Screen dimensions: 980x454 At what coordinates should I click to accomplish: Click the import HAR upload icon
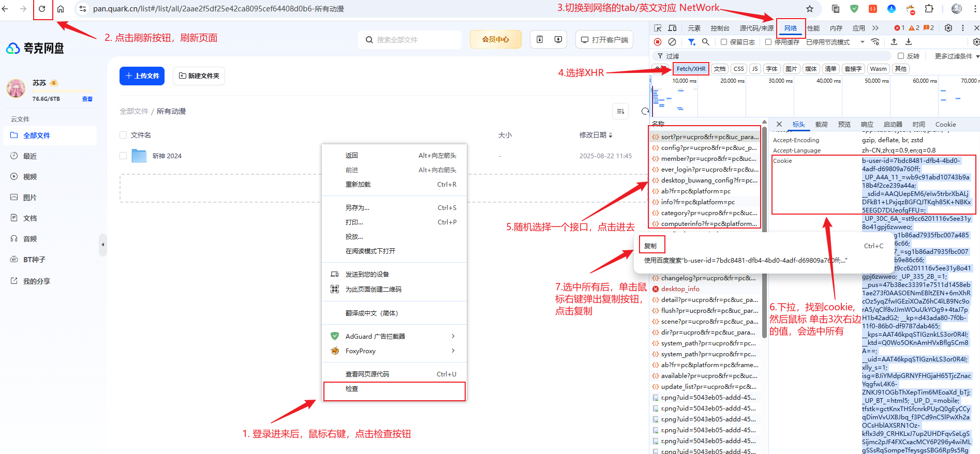(x=894, y=42)
